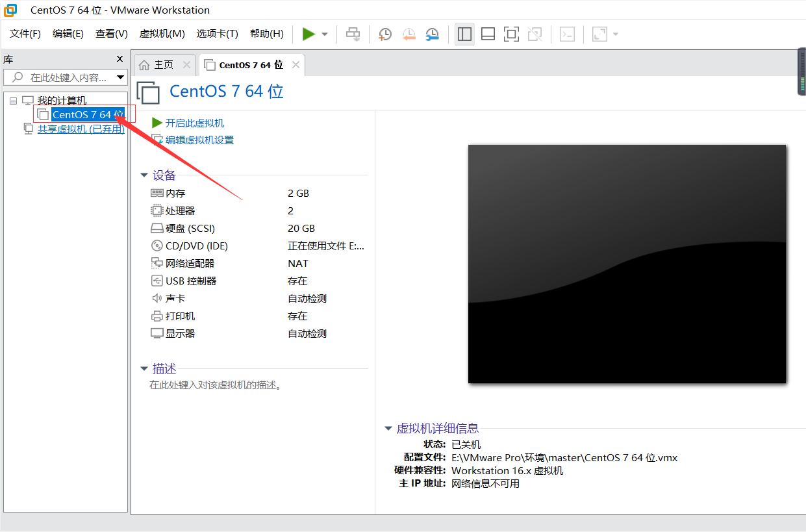The image size is (806, 532).
Task: Collapse the 描述 section
Action: point(144,369)
